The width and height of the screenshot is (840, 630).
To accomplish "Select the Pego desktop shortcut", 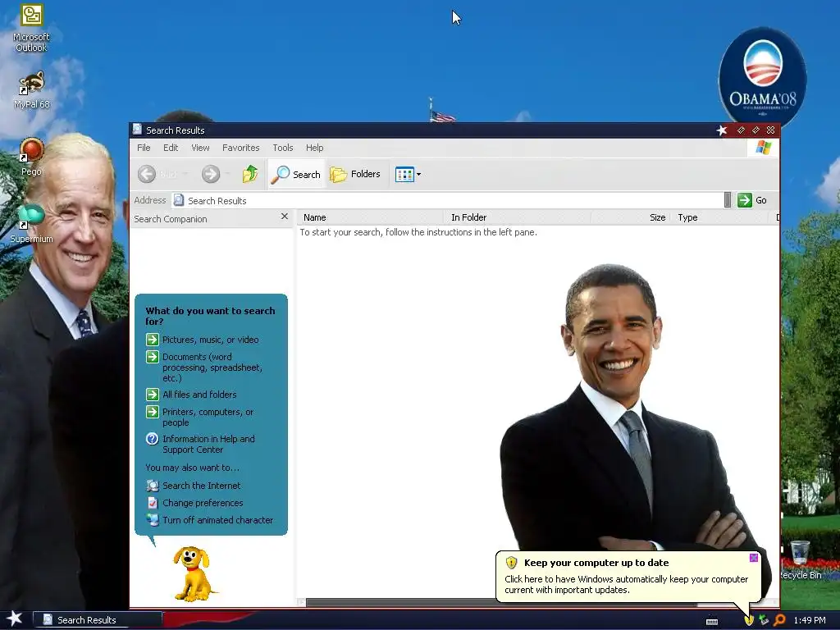I will (x=31, y=157).
